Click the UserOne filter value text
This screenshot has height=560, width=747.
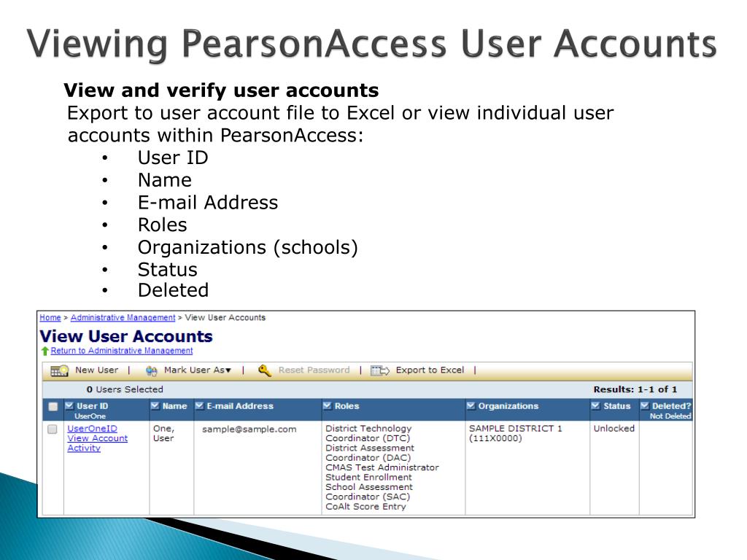point(90,416)
